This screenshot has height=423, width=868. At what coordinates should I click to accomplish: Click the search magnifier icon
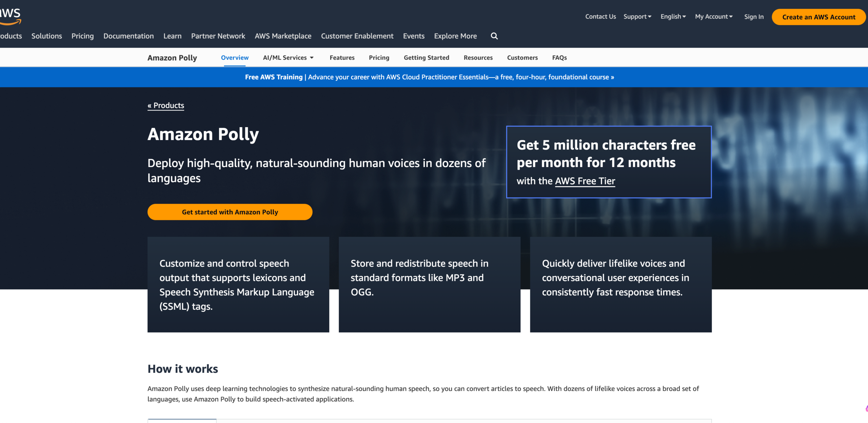[494, 36]
